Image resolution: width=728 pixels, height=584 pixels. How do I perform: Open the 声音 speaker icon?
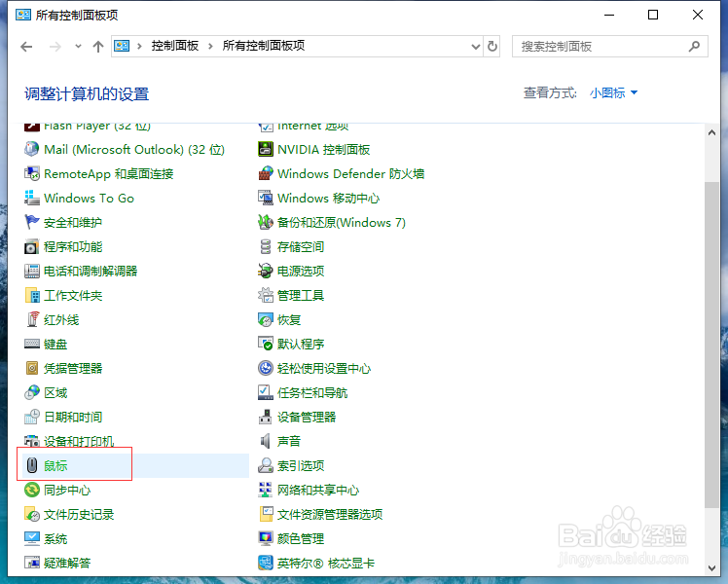tap(265, 441)
